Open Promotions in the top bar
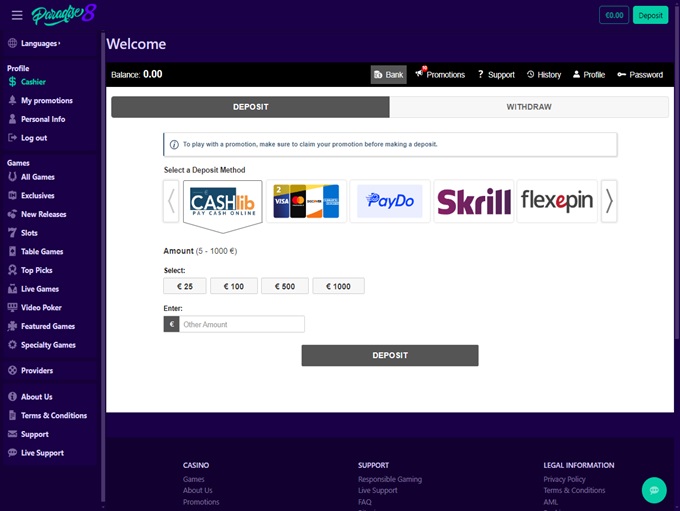The image size is (680, 511). pyautogui.click(x=439, y=75)
